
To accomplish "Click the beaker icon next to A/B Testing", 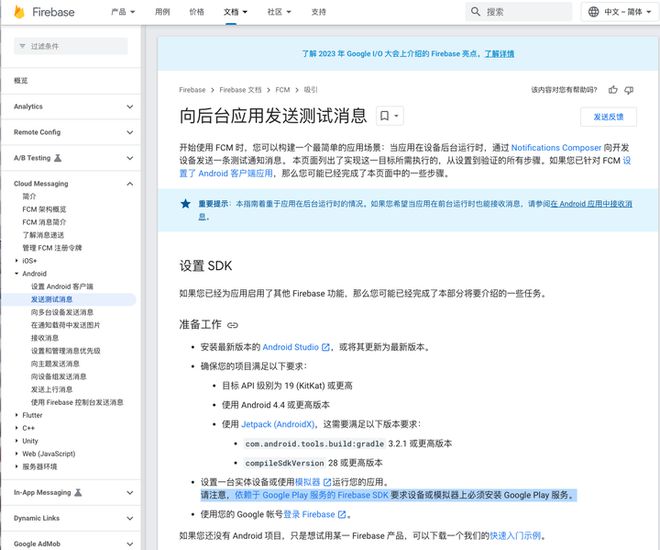I will click(x=58, y=158).
